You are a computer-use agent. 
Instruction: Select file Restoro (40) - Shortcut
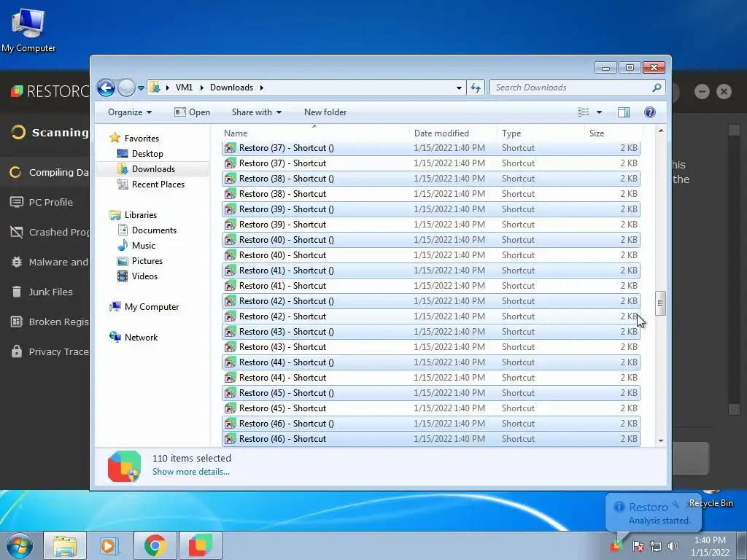pyautogui.click(x=430, y=255)
